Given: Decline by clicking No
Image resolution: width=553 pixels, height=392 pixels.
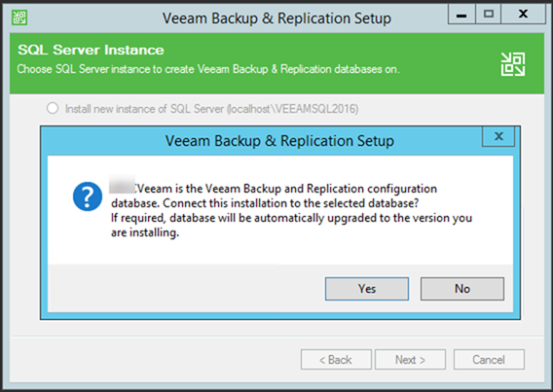Looking at the screenshot, I should [462, 289].
